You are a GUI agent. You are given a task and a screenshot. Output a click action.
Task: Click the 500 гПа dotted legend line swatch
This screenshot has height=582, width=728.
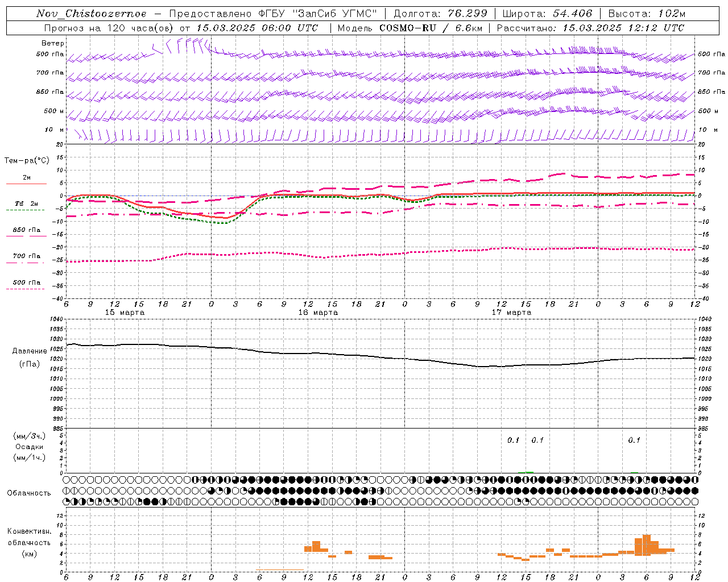click(x=25, y=289)
